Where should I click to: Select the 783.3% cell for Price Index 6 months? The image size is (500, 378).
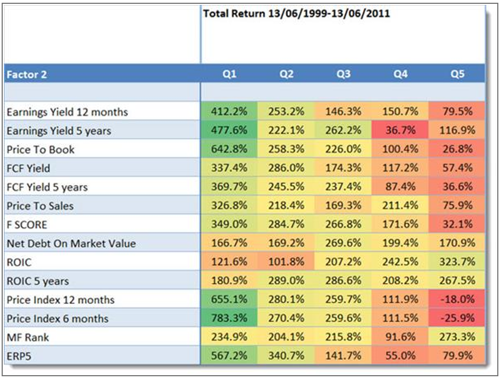point(229,318)
